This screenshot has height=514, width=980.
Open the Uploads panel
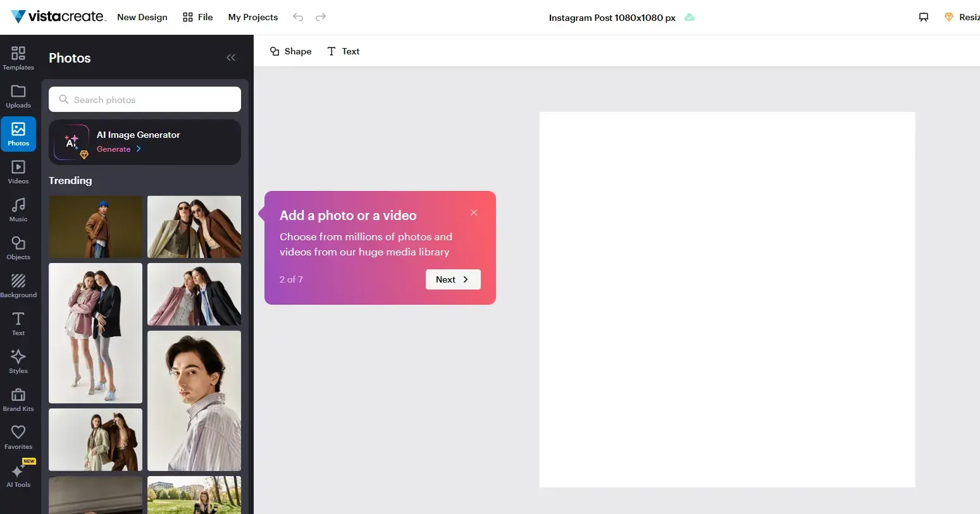pos(18,96)
